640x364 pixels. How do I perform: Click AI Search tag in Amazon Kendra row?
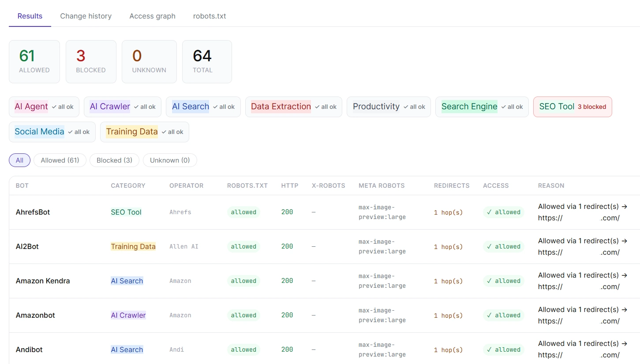coord(127,281)
